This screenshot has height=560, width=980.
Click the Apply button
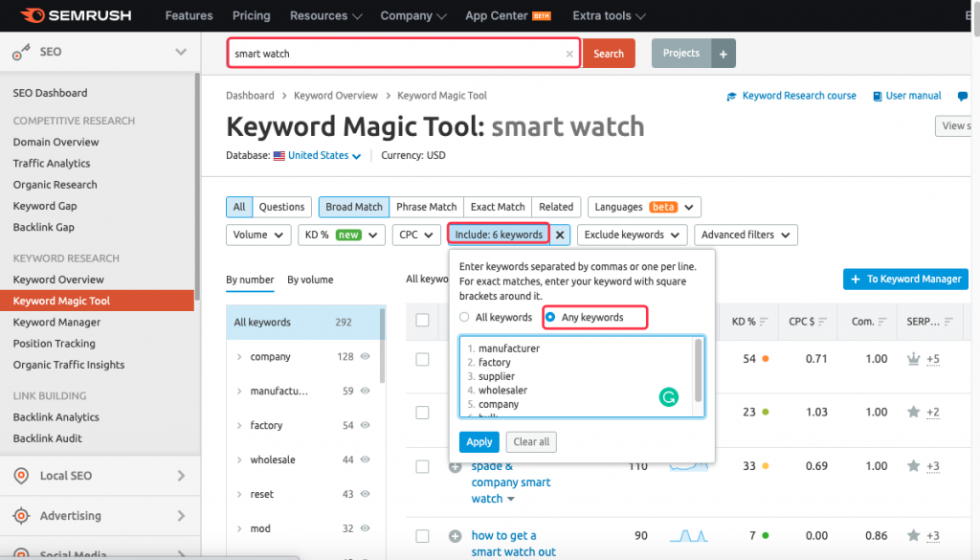[x=479, y=442]
